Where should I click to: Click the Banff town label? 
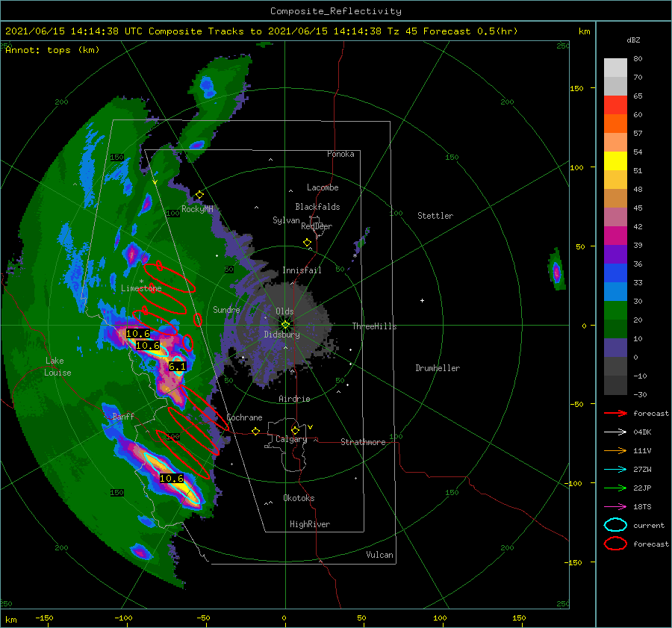[x=123, y=417]
